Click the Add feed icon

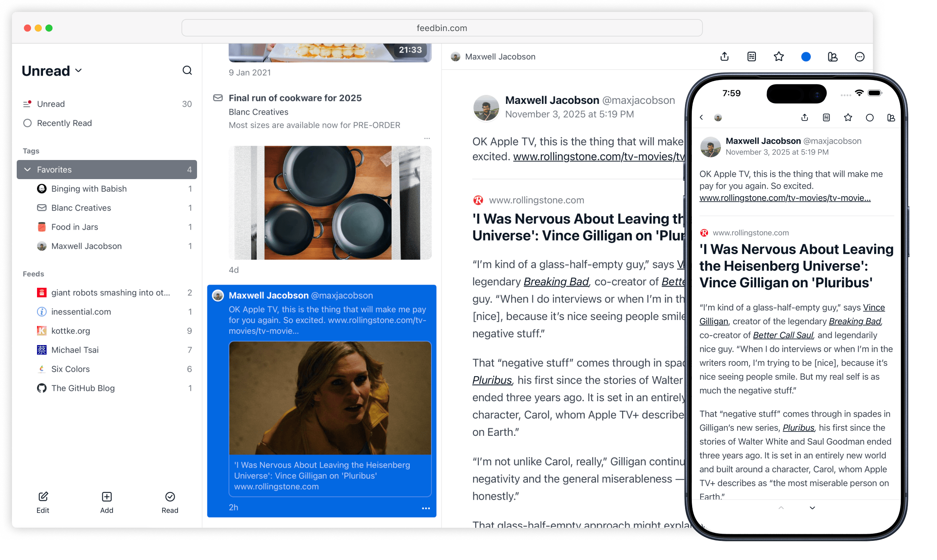[x=107, y=502]
